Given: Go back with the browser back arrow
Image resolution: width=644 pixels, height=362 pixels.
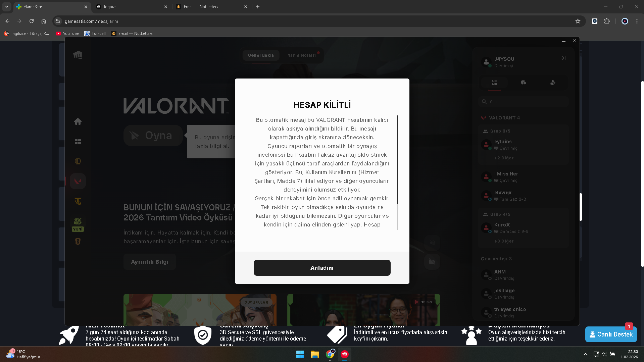Looking at the screenshot, I should [x=7, y=21].
